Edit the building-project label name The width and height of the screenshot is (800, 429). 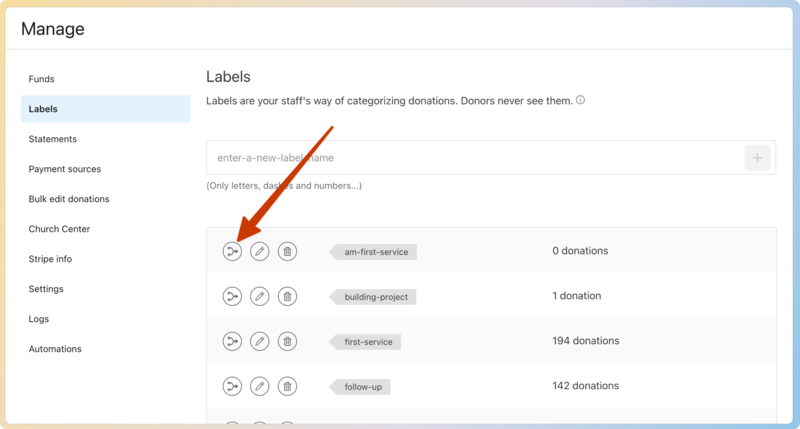click(260, 296)
